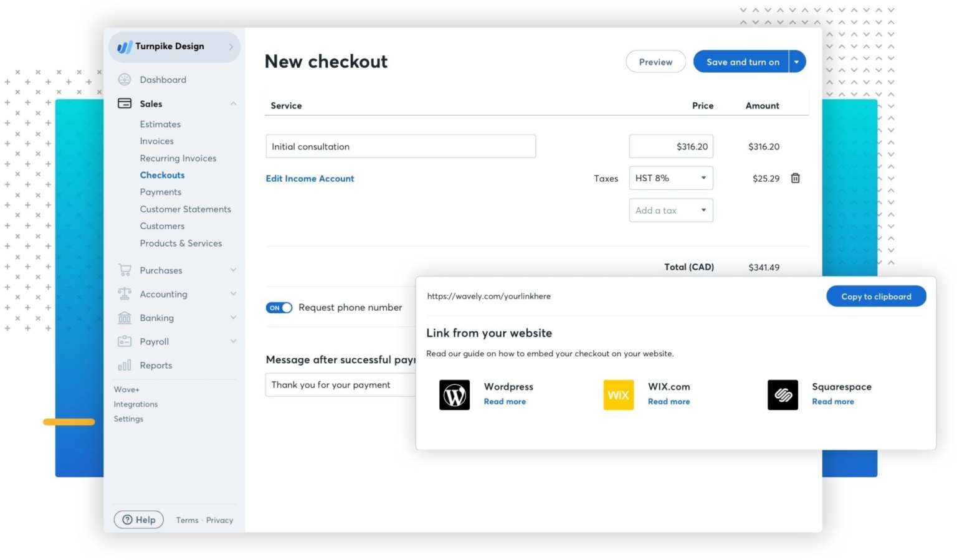Viewport: 957px width, 560px height.
Task: Open the HST 8% tax dropdown
Action: click(x=670, y=178)
